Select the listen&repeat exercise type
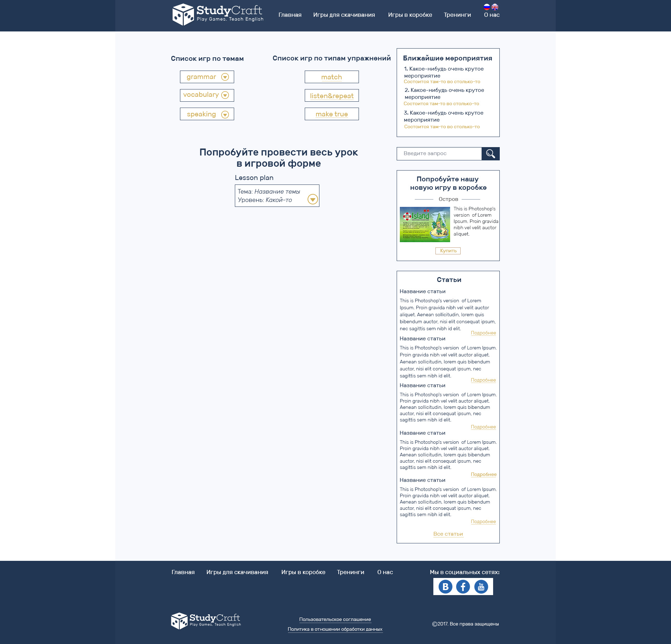The height and width of the screenshot is (644, 671). click(332, 95)
